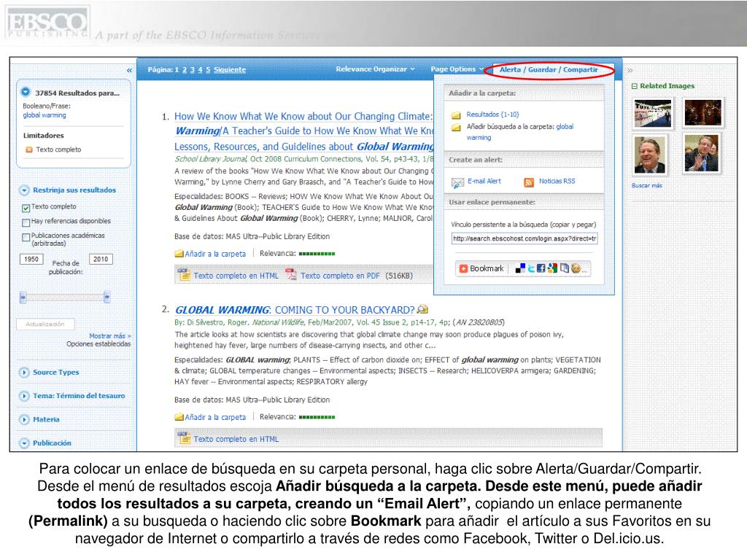This screenshot has height=560, width=747.
Task: Open the Alerta / Guardar / Compartir menu
Action: click(549, 70)
